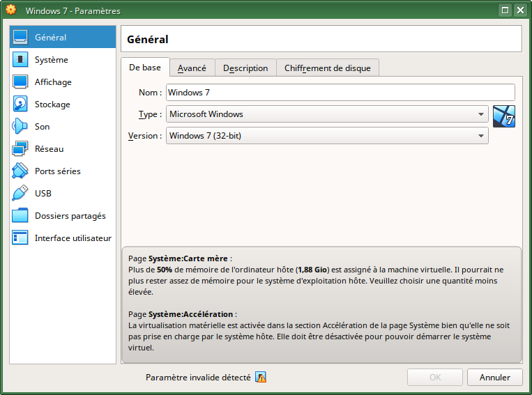Maximize the Paramètres window
The height and width of the screenshot is (395, 532).
click(506, 10)
